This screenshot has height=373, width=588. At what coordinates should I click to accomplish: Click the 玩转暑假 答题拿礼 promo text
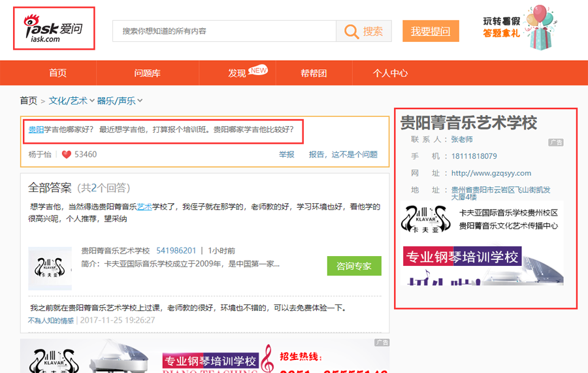pos(501,27)
